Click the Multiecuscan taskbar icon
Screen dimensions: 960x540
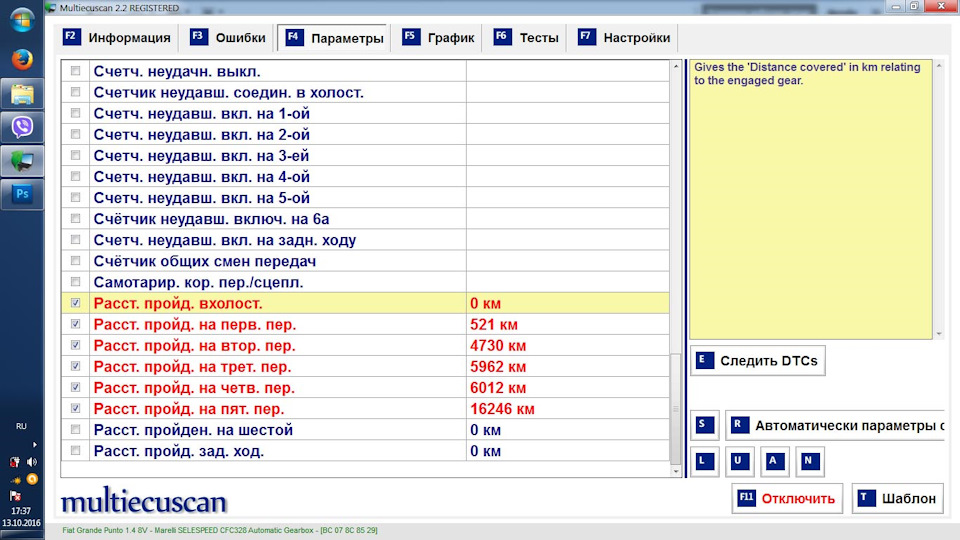(22, 161)
